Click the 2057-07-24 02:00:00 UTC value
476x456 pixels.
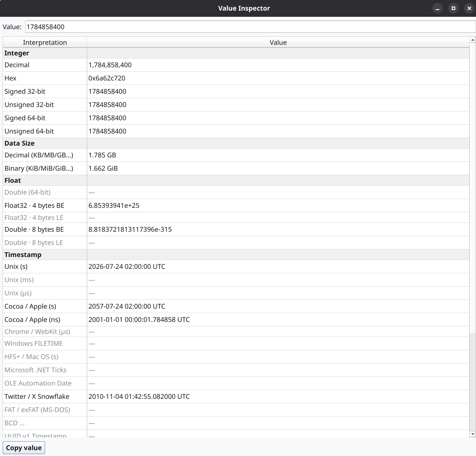(x=127, y=306)
